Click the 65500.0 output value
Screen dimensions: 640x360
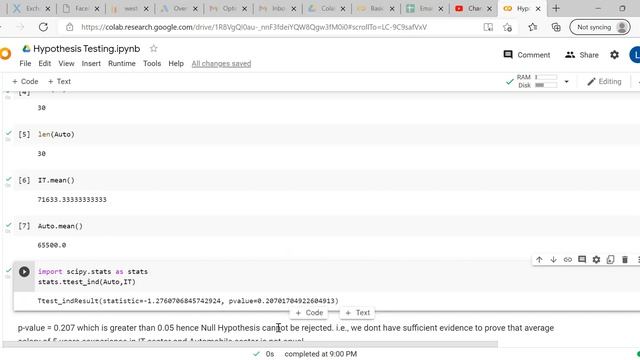52,245
